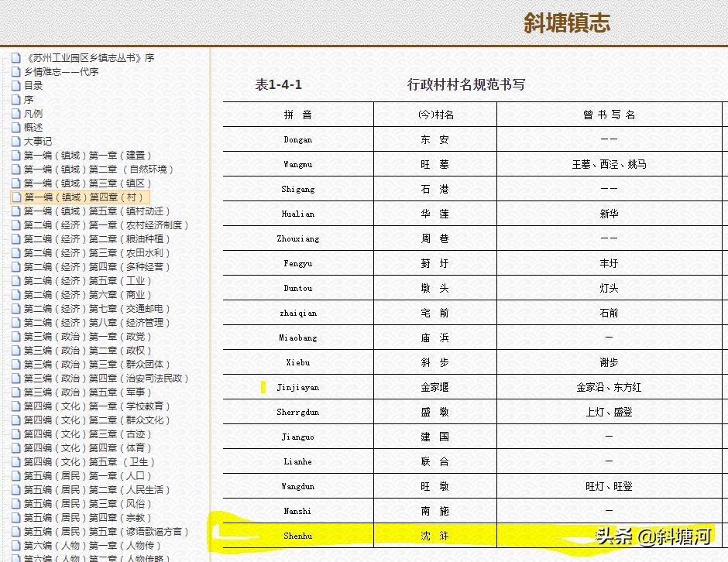
Task: Click the (今)村名 column header
Action: coord(435,114)
